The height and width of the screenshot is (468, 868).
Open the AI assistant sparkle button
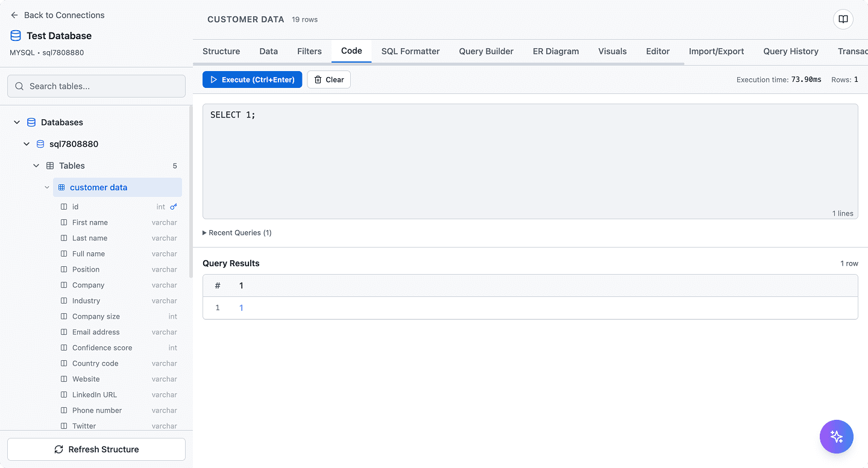836,436
